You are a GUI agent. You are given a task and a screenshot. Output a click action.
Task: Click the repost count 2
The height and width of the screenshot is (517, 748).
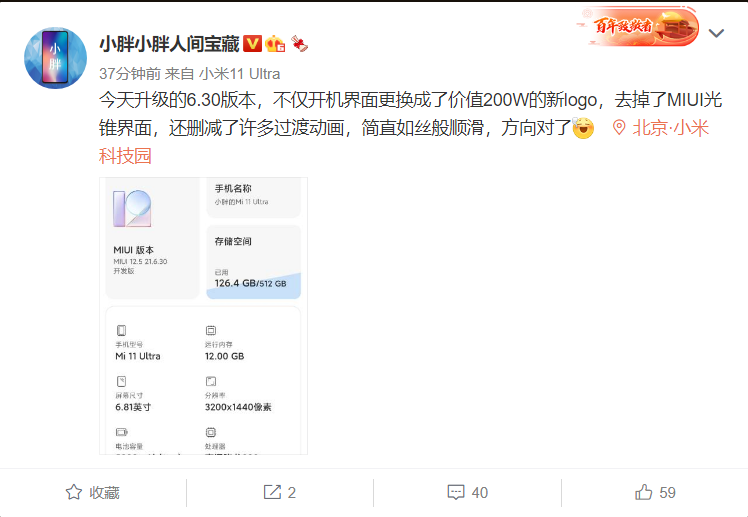[x=291, y=493]
